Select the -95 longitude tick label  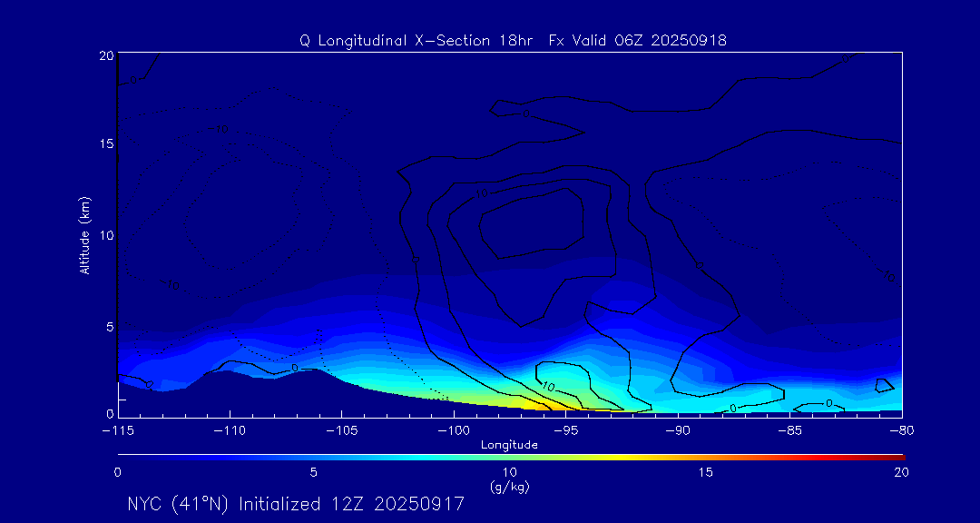(564, 429)
